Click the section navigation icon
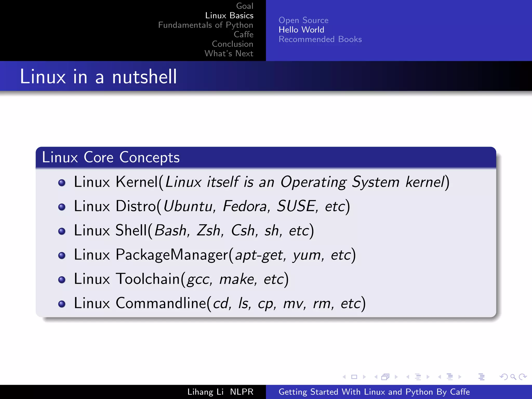Screen dimensions: 532x399 pos(450,377)
